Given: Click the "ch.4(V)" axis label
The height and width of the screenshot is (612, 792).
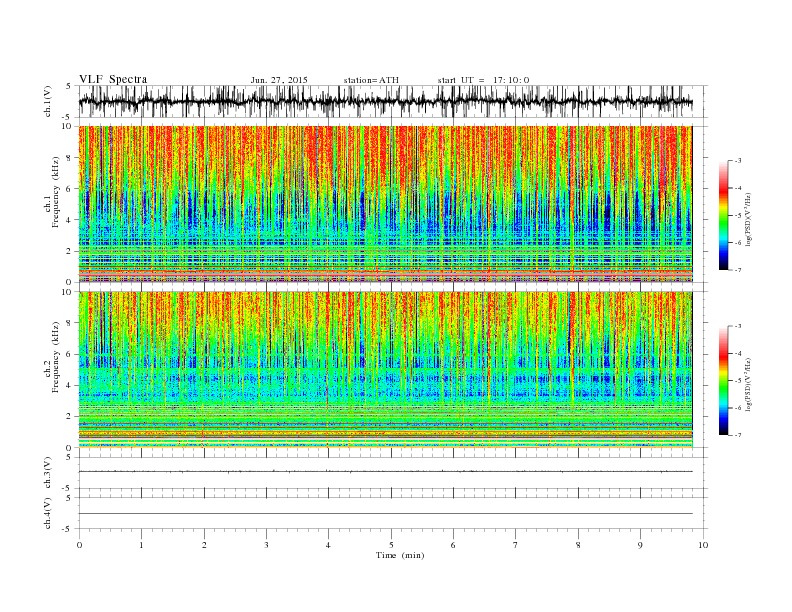Looking at the screenshot, I should click(x=48, y=514).
